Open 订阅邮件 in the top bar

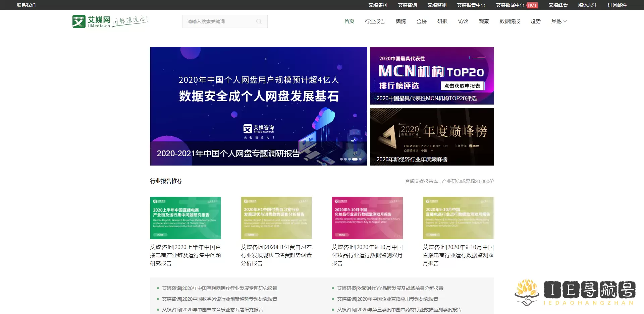click(617, 5)
